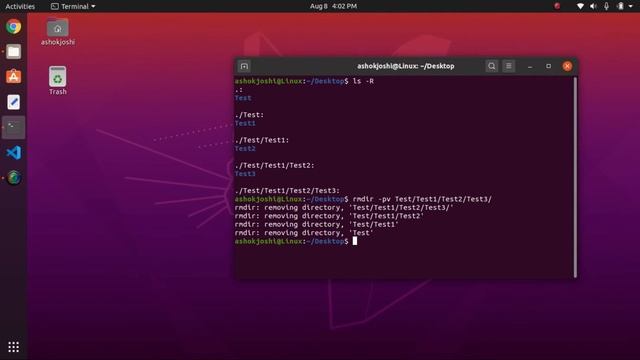Click the blue 'Test3' directory listing
Viewport: 640px width, 360px height.
click(x=245, y=174)
